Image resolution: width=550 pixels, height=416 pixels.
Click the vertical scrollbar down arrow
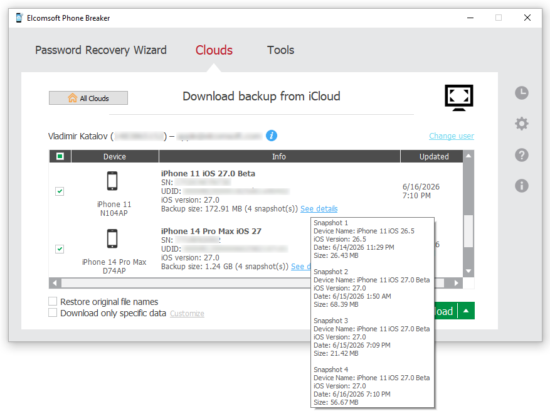[x=468, y=271]
